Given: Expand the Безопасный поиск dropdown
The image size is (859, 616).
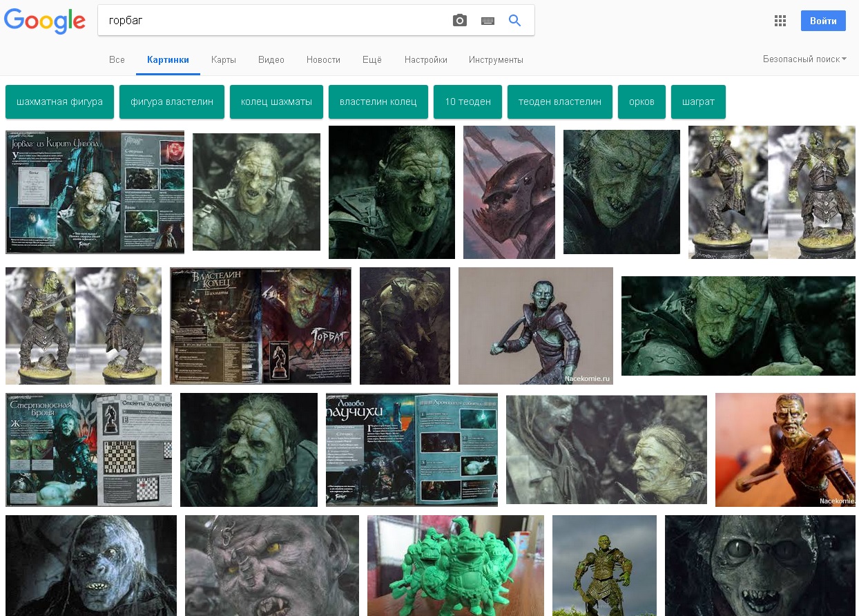Looking at the screenshot, I should click(x=805, y=59).
